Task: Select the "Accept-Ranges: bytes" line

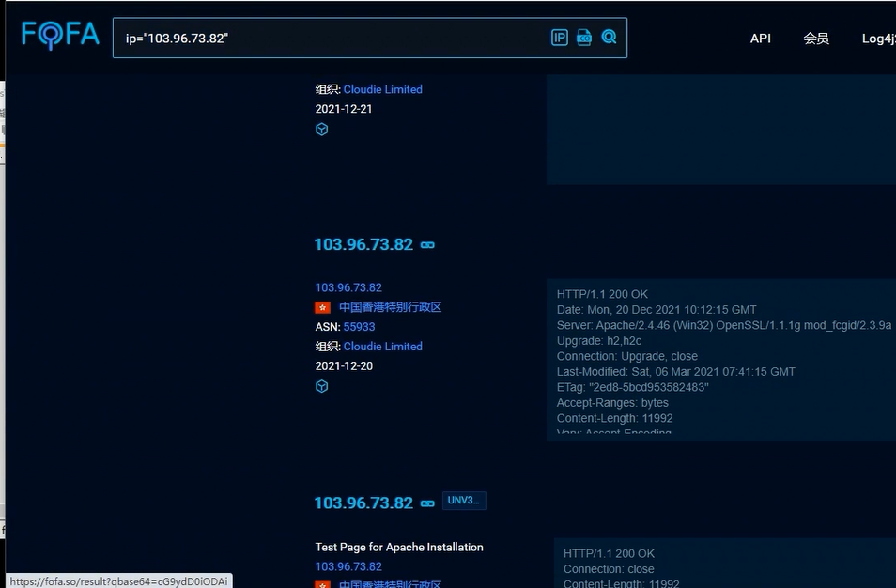Action: click(x=612, y=402)
